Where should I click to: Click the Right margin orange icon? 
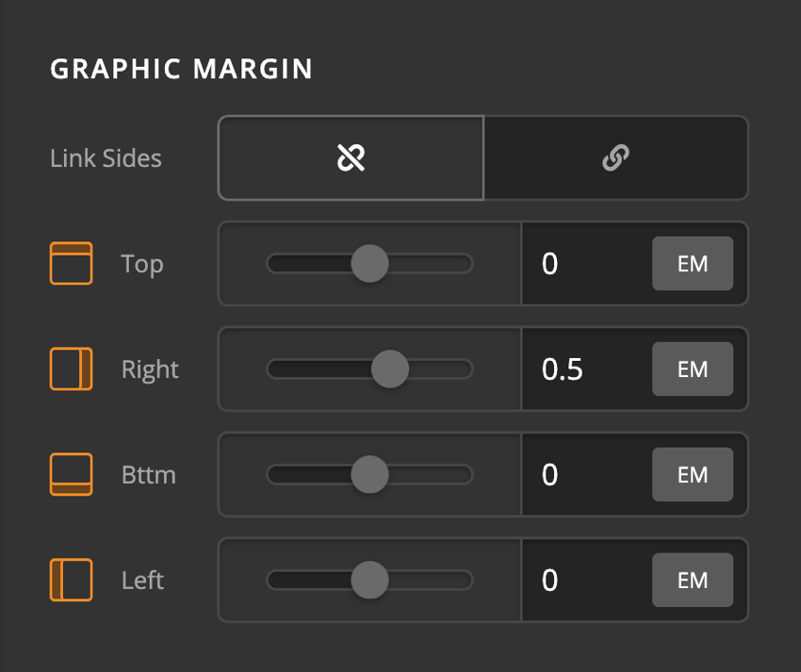(70, 369)
